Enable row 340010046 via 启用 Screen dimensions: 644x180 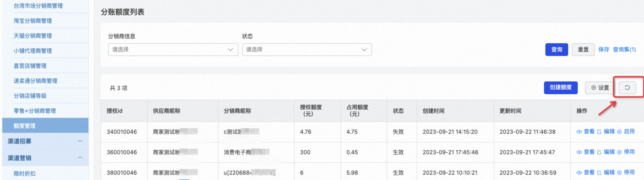point(626,132)
